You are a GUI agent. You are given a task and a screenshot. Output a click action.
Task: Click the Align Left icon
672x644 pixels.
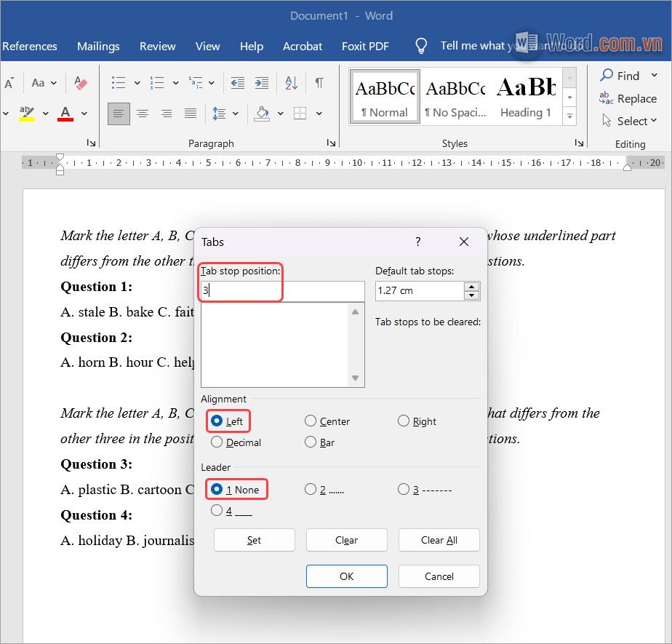[x=119, y=114]
